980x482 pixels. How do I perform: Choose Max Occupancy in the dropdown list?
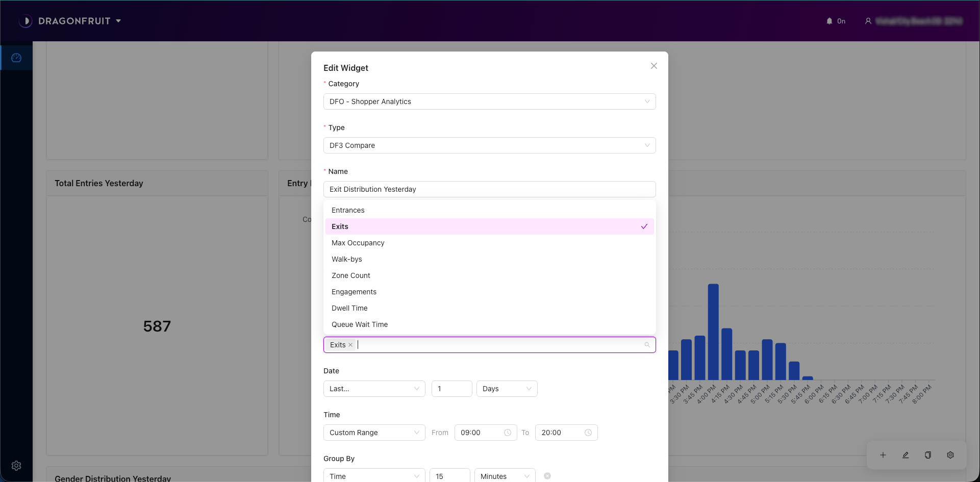(x=358, y=243)
